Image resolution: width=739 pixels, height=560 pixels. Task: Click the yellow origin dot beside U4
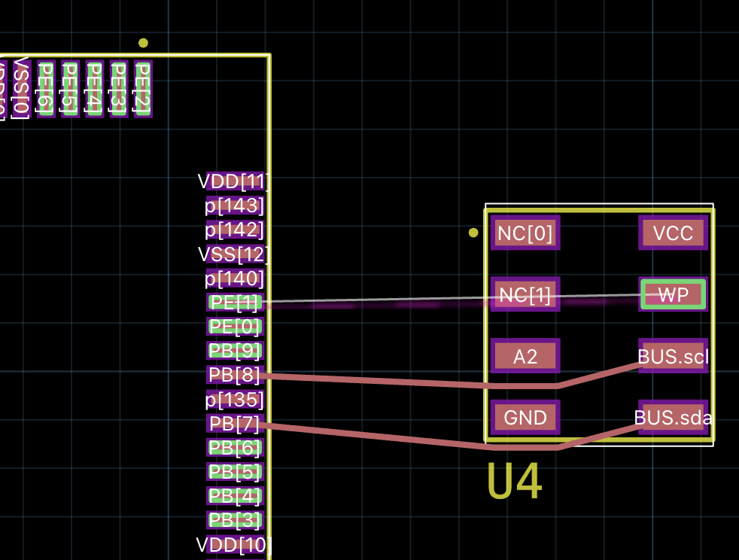(x=473, y=233)
